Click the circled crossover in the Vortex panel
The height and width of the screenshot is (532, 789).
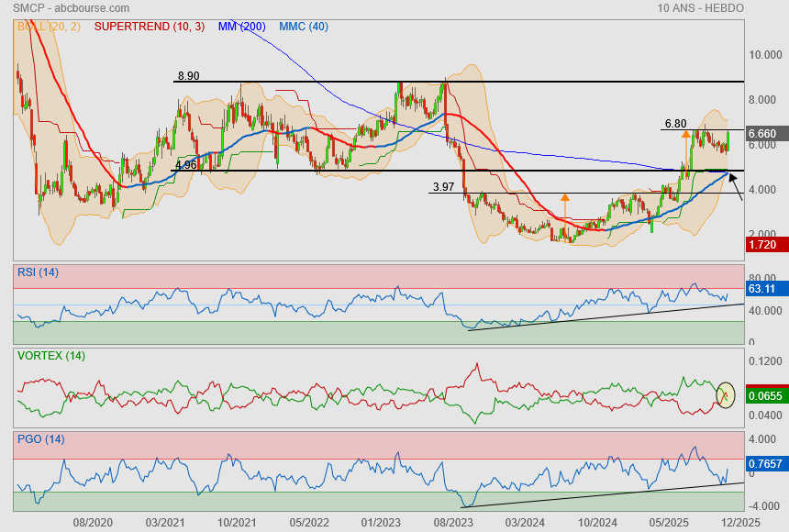pos(725,395)
